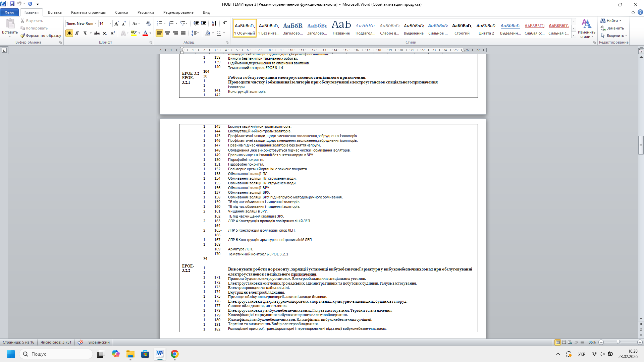Switch to the Вид tab
644x362 pixels.
[206, 12]
